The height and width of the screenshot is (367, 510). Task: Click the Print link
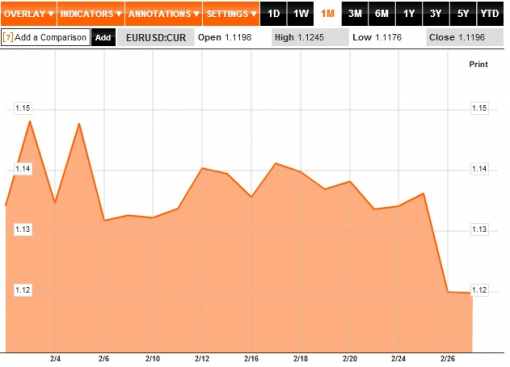coord(478,64)
